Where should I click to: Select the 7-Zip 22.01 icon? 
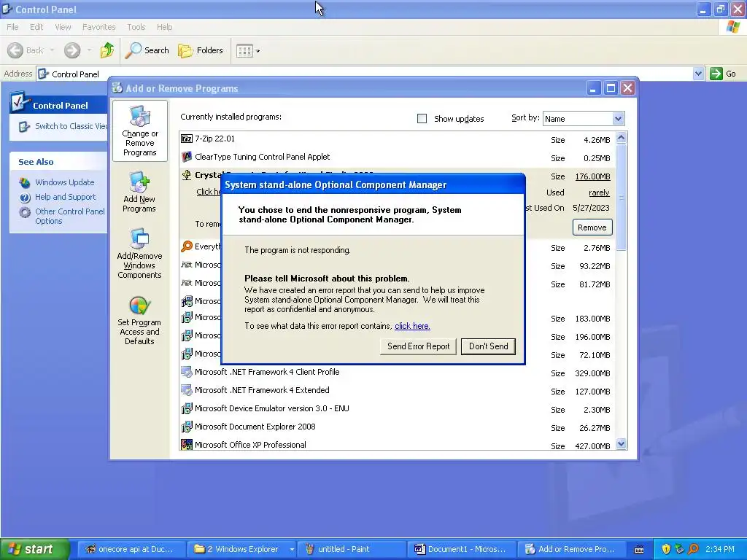(187, 139)
